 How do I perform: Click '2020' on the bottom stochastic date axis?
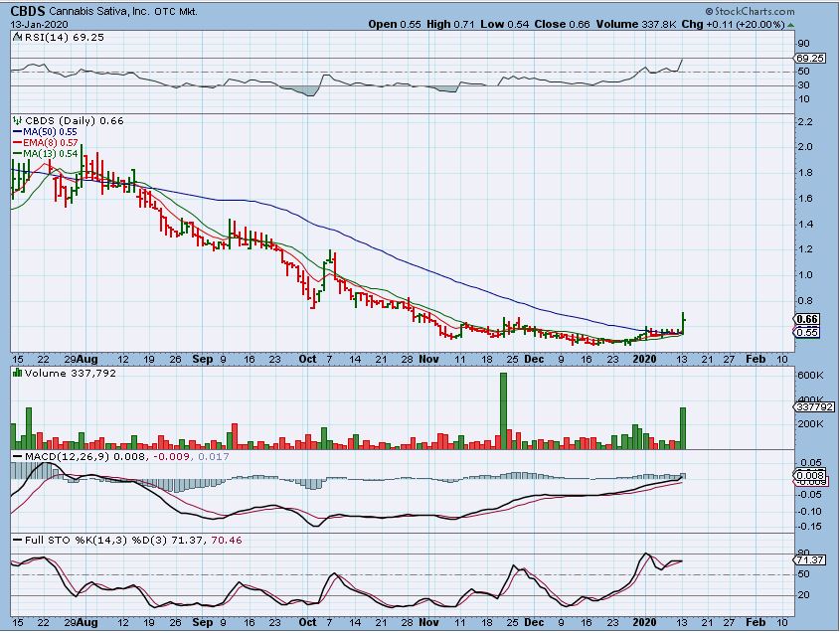coord(644,622)
